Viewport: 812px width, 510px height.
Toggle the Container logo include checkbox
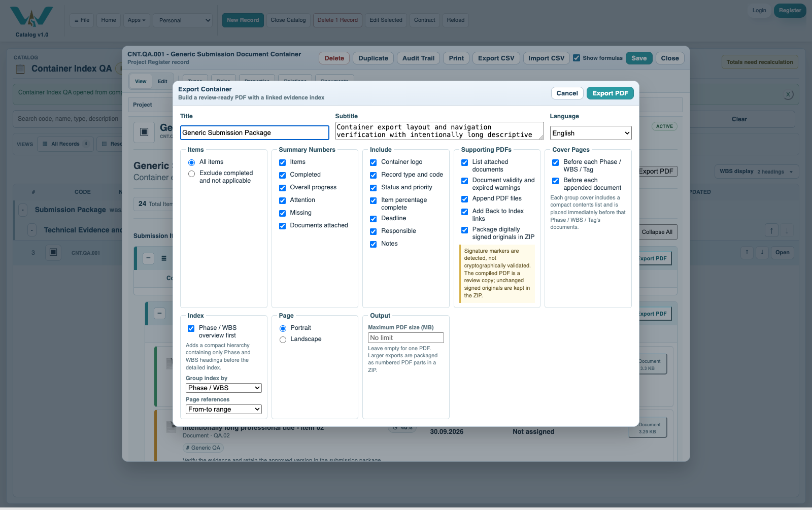(x=374, y=162)
